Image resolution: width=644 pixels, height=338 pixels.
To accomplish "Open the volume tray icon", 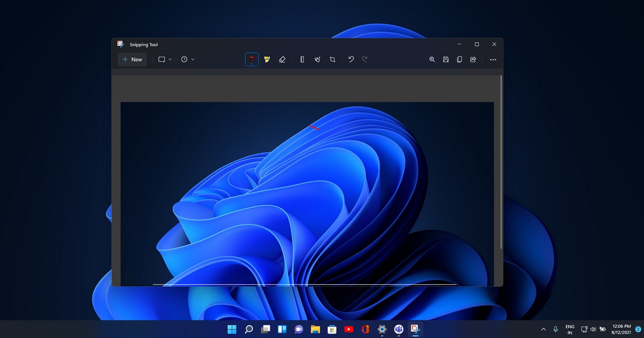I will 593,329.
